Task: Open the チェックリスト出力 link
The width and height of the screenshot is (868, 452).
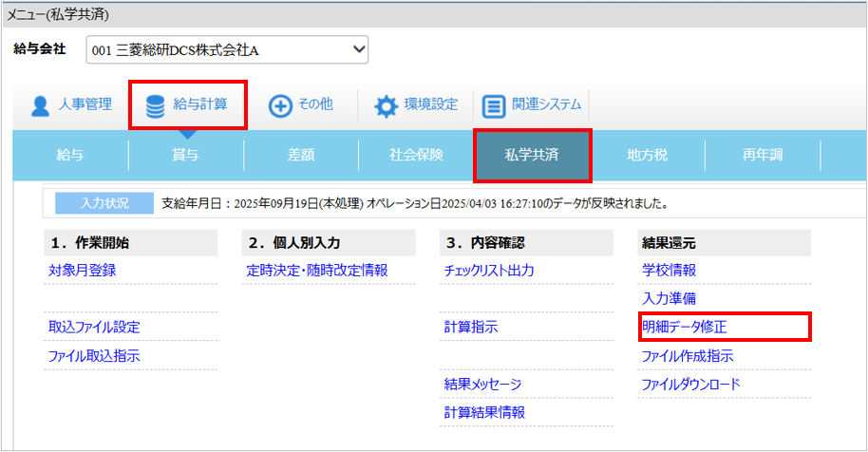Action: (489, 271)
